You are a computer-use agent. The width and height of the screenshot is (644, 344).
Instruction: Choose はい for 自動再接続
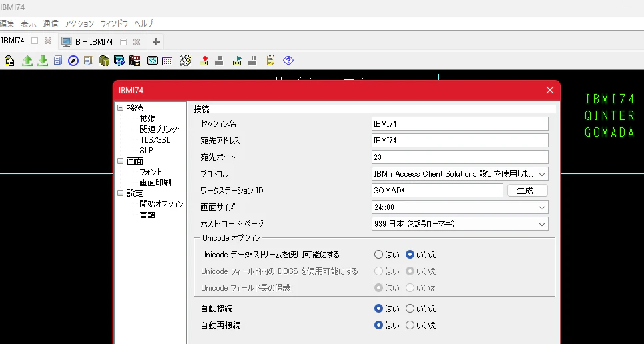(x=378, y=325)
